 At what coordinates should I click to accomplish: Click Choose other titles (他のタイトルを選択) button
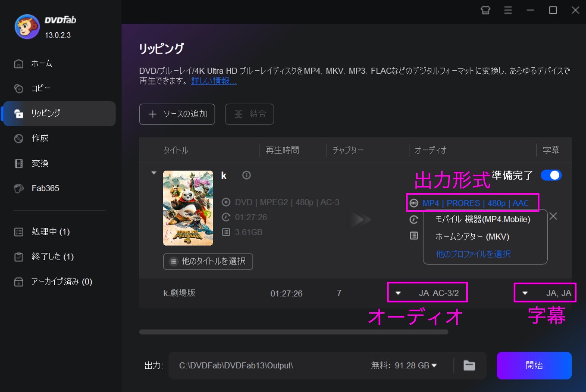[x=208, y=261]
